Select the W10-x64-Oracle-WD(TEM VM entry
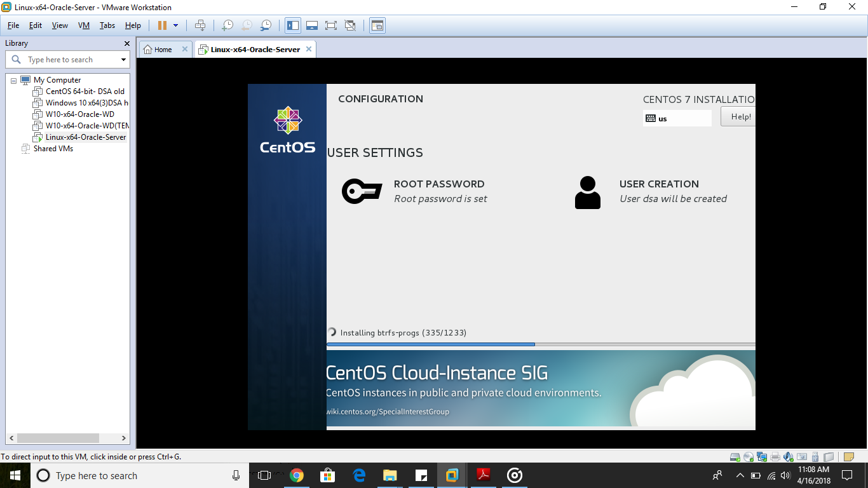Screen dimensions: 868x488 coord(81,126)
